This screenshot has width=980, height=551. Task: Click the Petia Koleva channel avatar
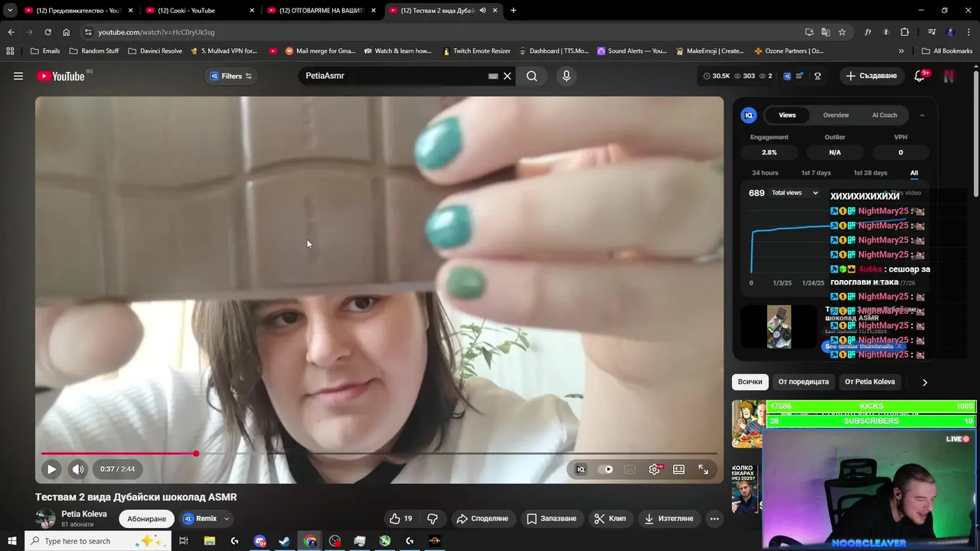pyautogui.click(x=46, y=518)
